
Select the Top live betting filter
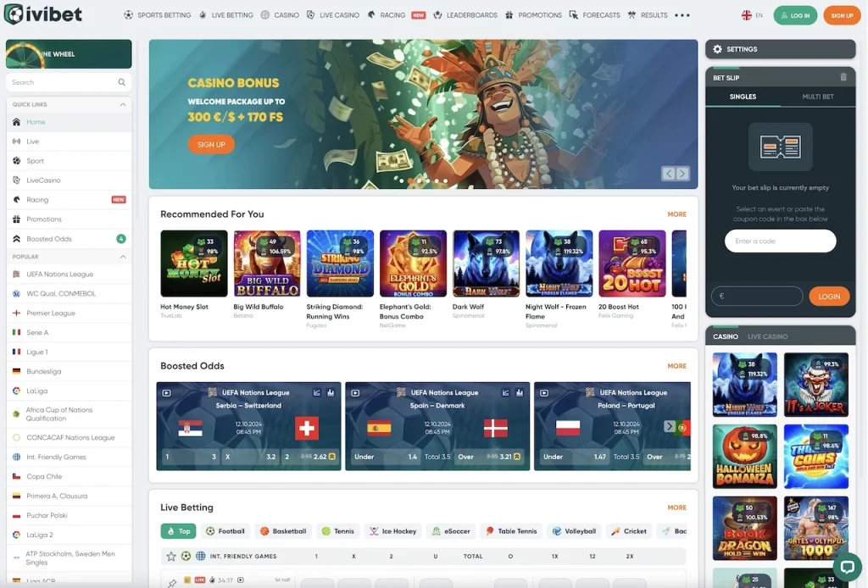[x=178, y=531]
